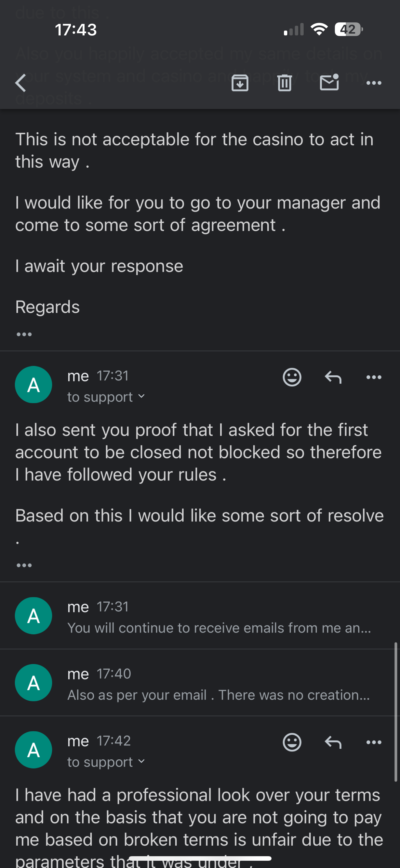Expand recipient details of 17:42 message
Image resolution: width=400 pixels, height=868 pixels.
(142, 761)
